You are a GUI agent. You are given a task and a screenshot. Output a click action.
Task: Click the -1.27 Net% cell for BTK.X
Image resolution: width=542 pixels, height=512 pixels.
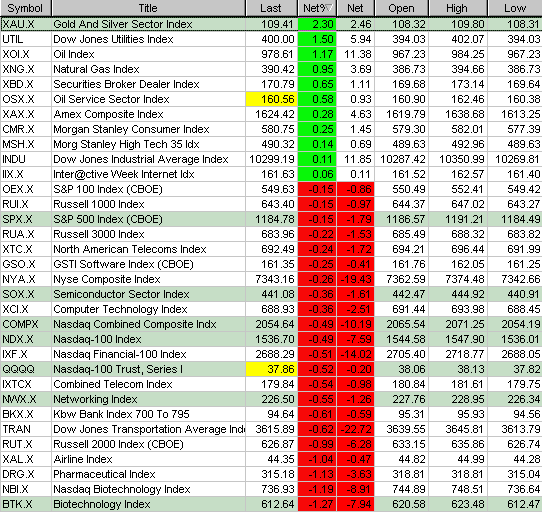(317, 504)
